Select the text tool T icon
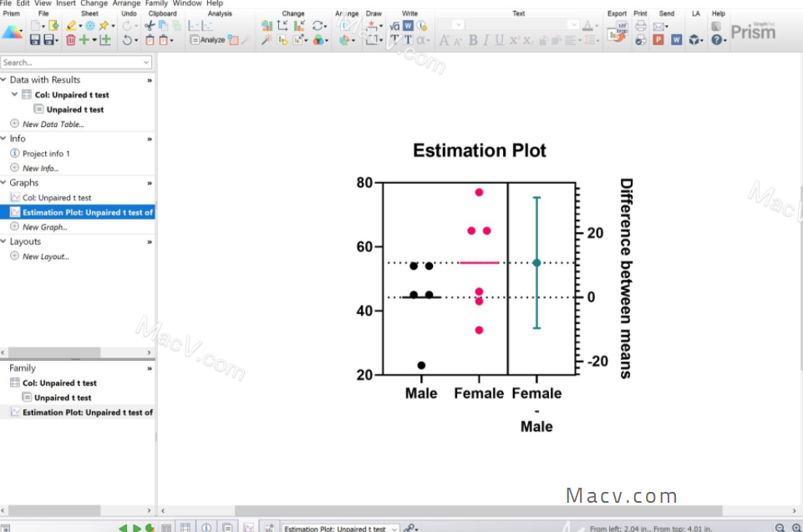The width and height of the screenshot is (803, 532). [x=394, y=40]
